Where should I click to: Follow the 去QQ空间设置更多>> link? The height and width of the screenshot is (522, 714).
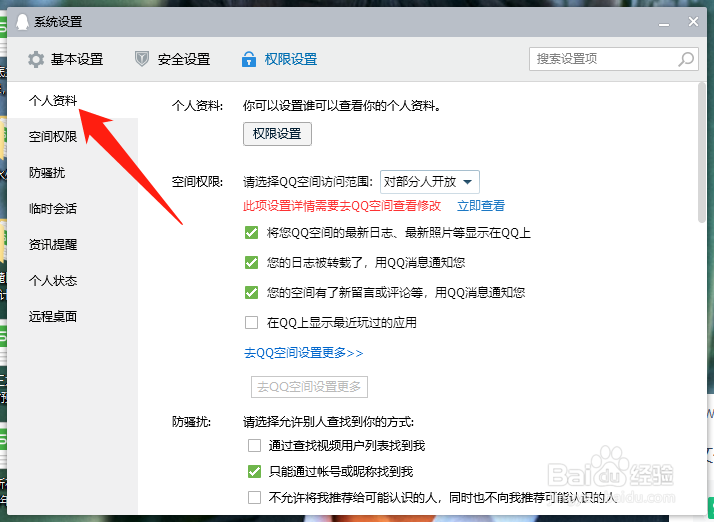pos(304,353)
